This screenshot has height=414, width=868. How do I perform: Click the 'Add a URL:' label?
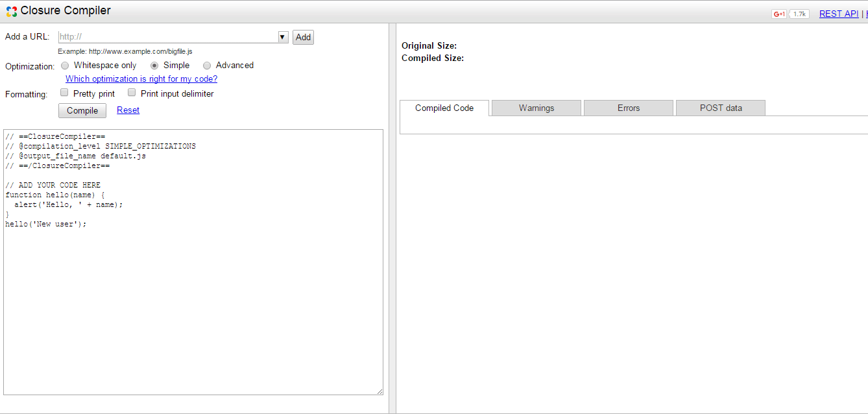[x=27, y=36]
